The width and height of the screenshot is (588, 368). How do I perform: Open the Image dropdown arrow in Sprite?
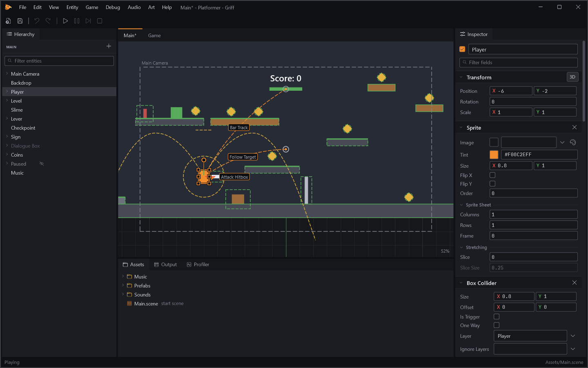coord(562,142)
